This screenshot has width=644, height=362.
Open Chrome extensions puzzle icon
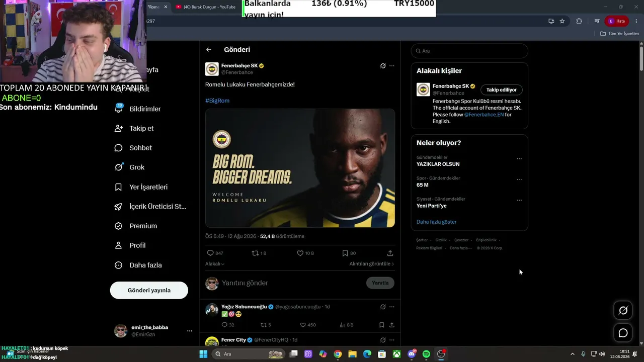[579, 21]
